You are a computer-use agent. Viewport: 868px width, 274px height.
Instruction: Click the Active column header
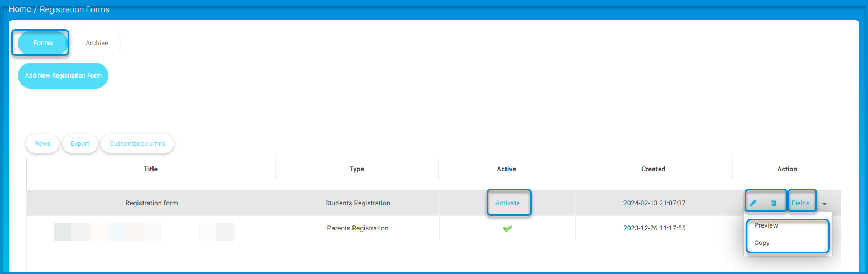[x=507, y=169]
